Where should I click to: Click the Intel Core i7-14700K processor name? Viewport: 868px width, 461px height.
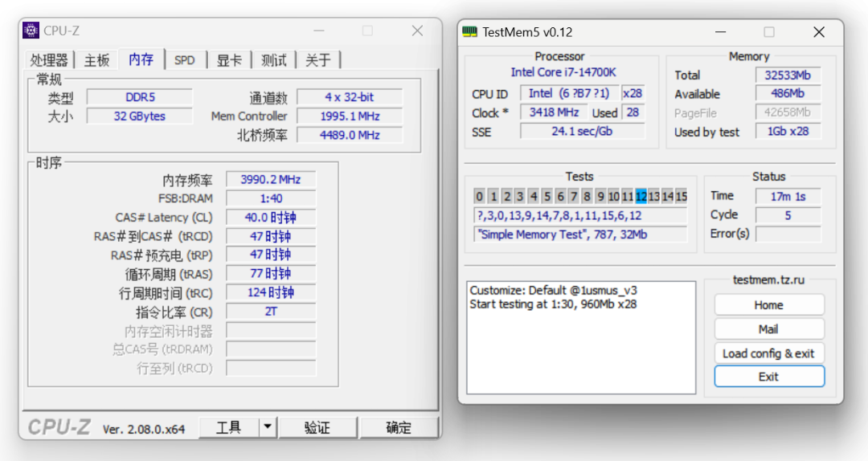pyautogui.click(x=563, y=72)
